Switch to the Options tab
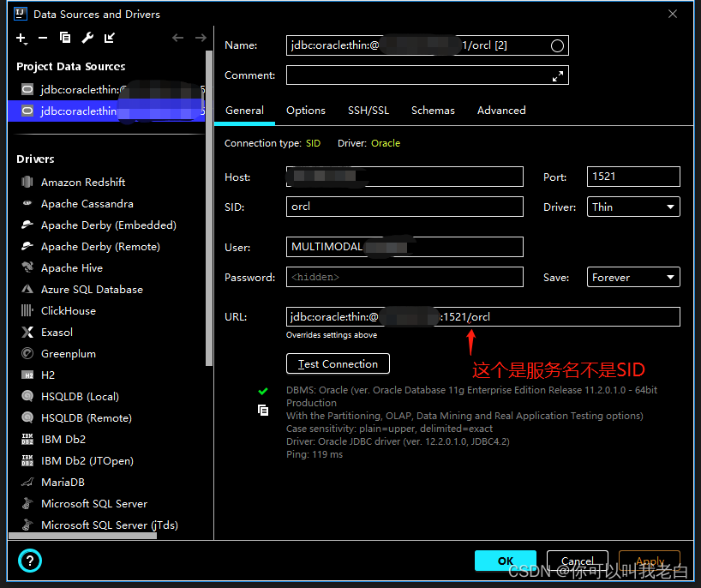Image resolution: width=701 pixels, height=588 pixels. (x=306, y=111)
